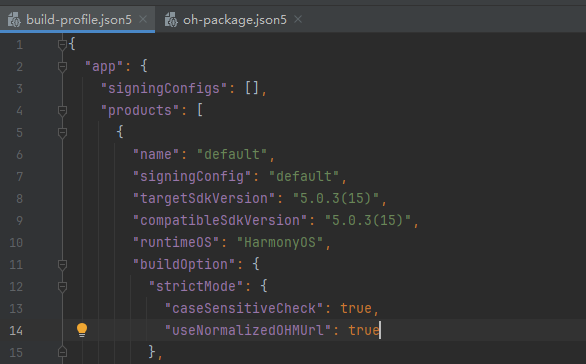
Task: Click the true value of caseSensitiveCheck
Action: tap(356, 309)
